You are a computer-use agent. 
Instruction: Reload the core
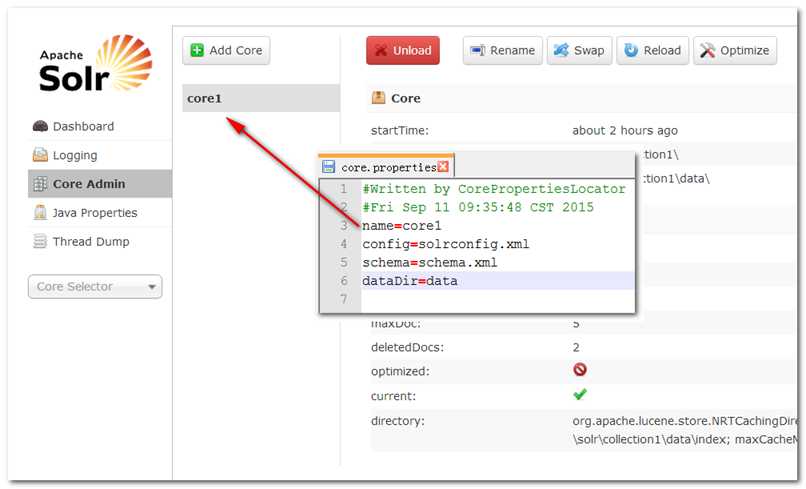653,50
